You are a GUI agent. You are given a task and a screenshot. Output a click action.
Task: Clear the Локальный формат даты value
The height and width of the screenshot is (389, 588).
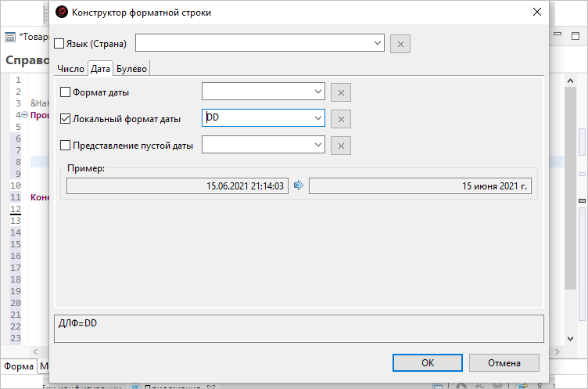(341, 119)
